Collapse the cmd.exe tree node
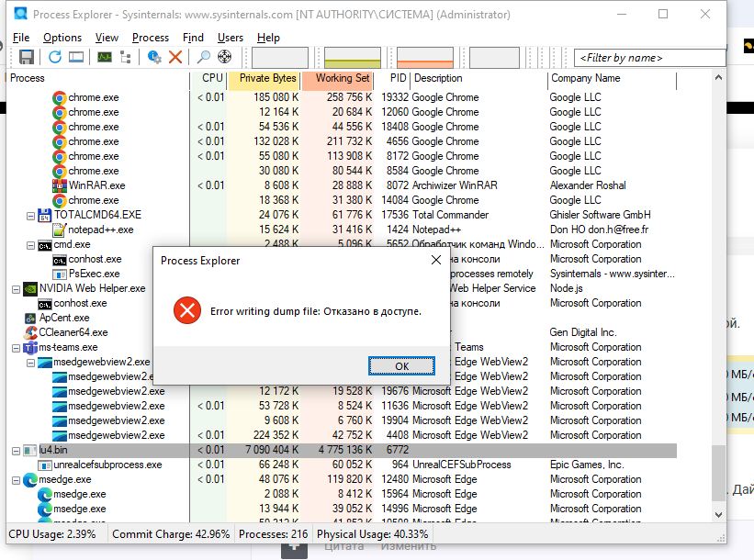The height and width of the screenshot is (560, 754). pyautogui.click(x=30, y=245)
